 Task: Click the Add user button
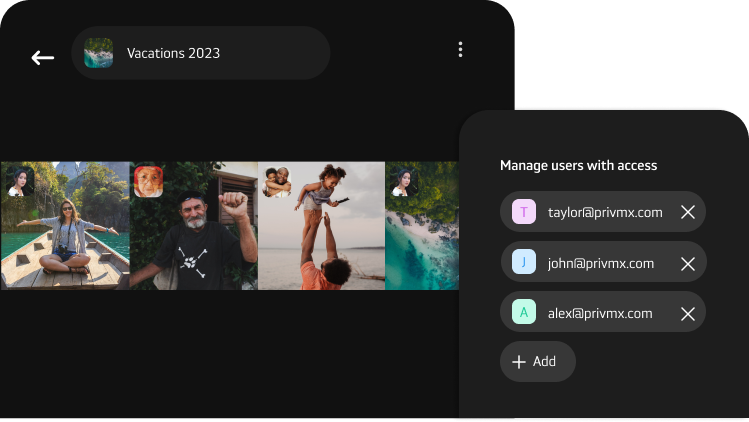(x=537, y=361)
